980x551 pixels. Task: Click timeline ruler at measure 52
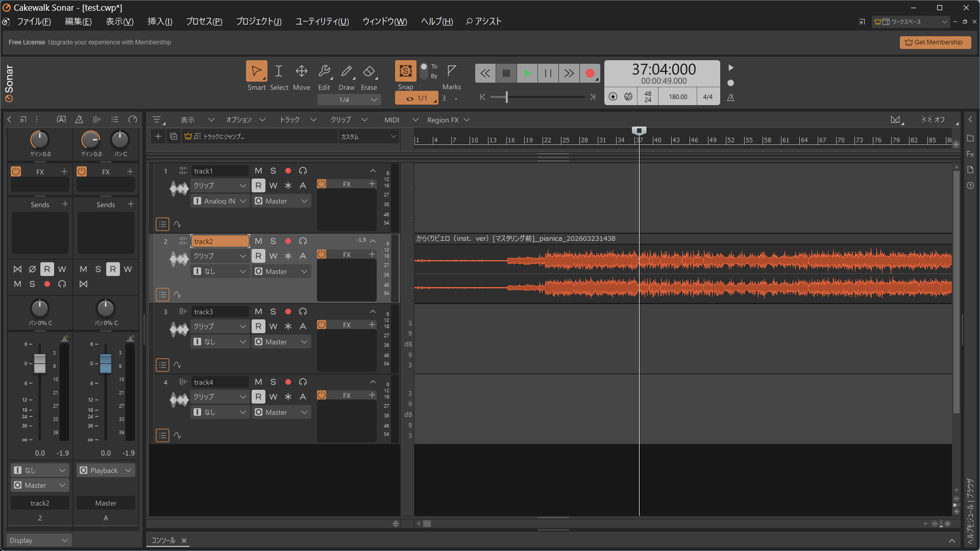point(730,140)
